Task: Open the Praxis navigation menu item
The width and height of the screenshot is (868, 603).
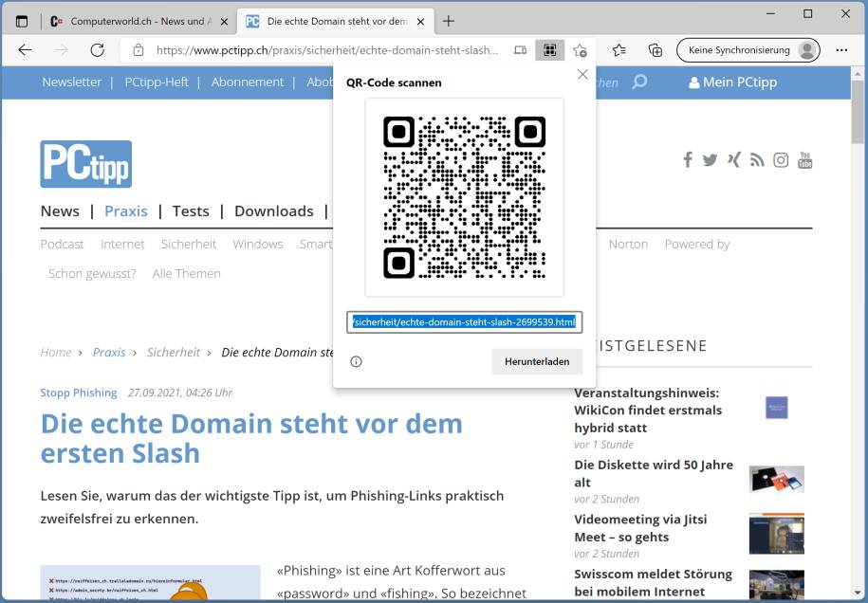Action: pos(126,211)
